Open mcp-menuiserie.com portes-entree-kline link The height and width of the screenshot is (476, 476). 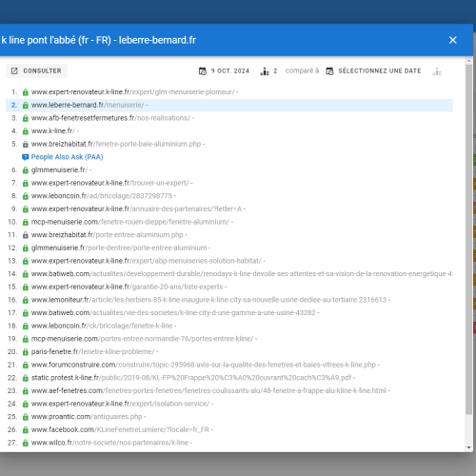142,339
